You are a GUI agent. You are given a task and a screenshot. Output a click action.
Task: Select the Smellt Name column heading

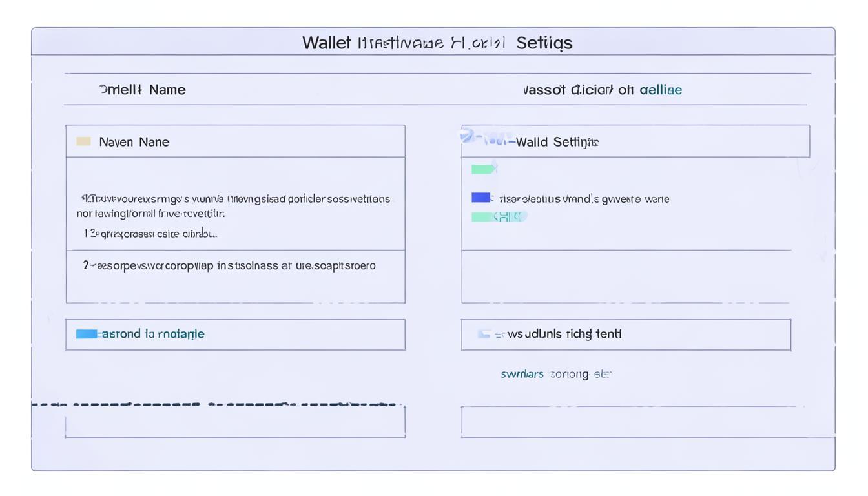[142, 90]
